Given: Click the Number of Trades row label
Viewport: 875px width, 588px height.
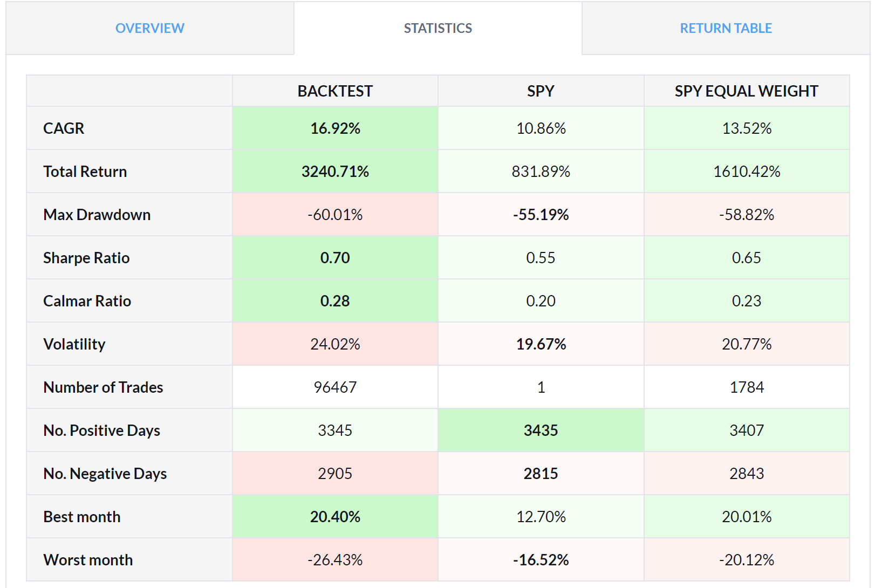Looking at the screenshot, I should point(103,387).
